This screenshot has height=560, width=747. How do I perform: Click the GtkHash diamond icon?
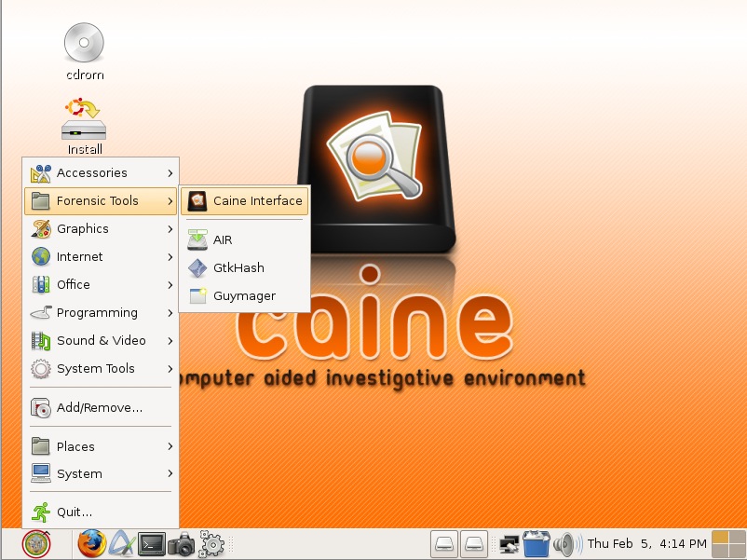[197, 267]
